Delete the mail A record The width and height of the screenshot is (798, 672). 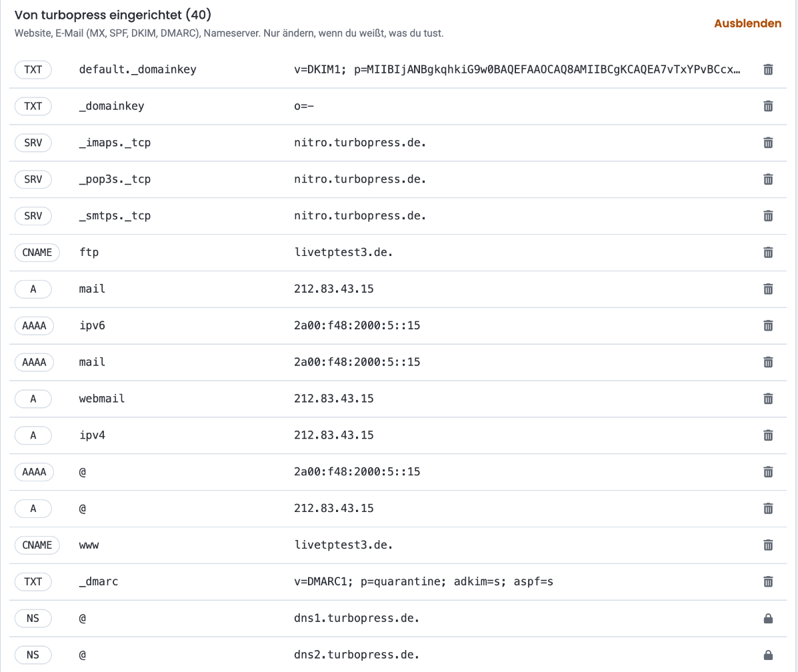768,289
